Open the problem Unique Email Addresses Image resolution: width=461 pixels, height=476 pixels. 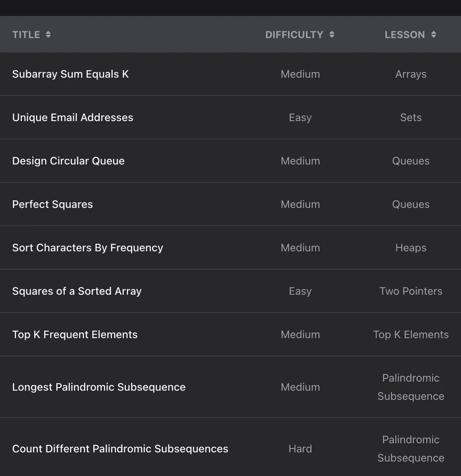(x=73, y=117)
